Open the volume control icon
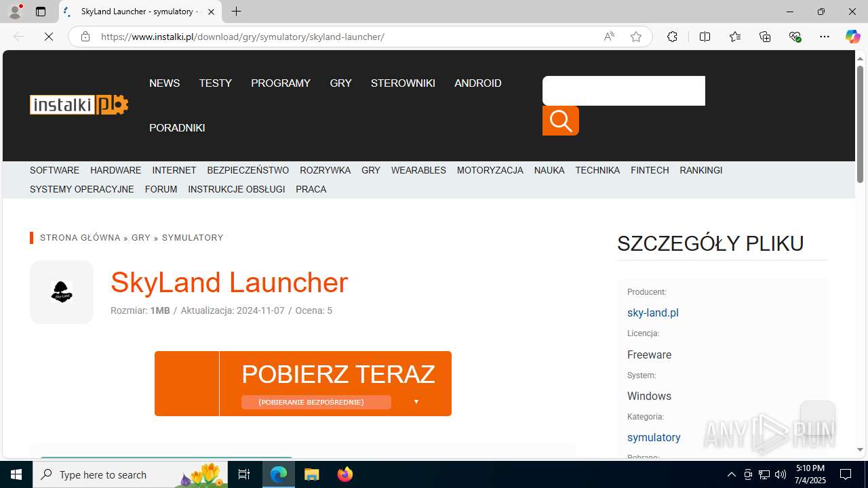 (781, 474)
